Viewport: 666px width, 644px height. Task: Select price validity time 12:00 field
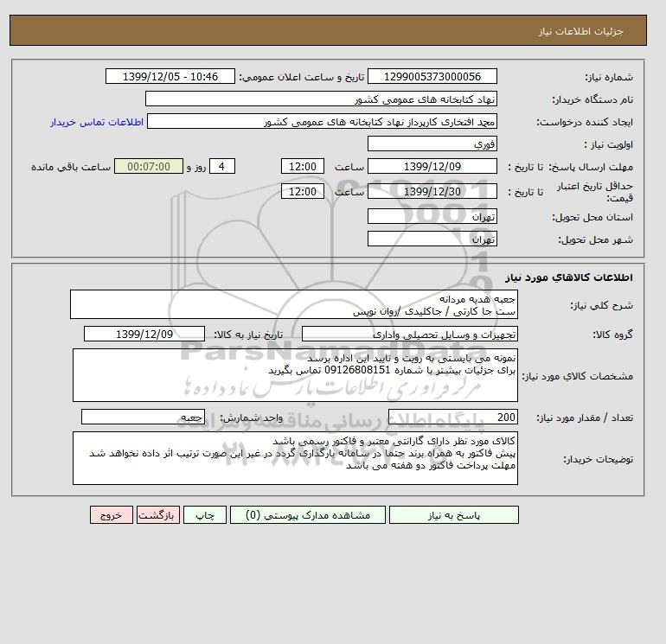tap(303, 191)
